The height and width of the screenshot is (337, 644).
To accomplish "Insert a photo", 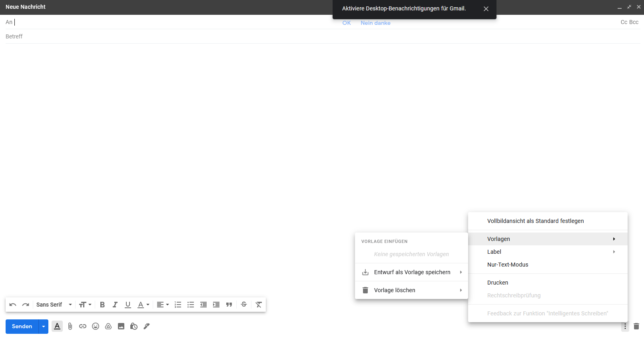I will pos(121,327).
